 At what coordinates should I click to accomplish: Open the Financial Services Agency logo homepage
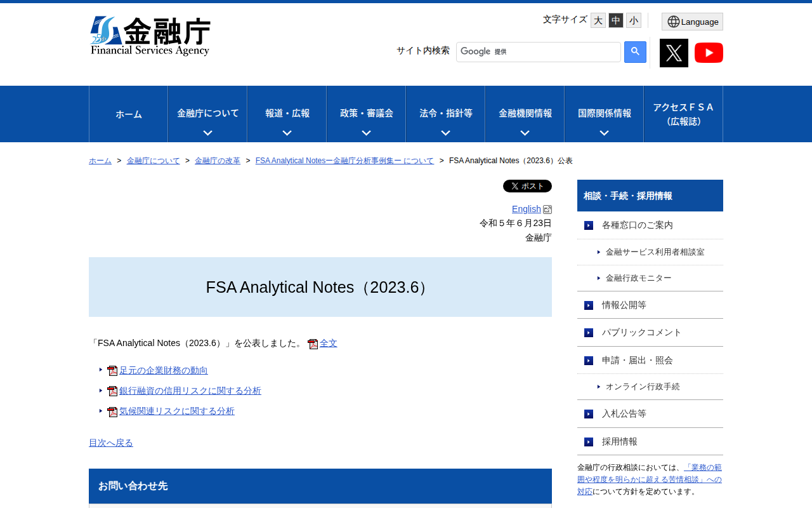[150, 36]
